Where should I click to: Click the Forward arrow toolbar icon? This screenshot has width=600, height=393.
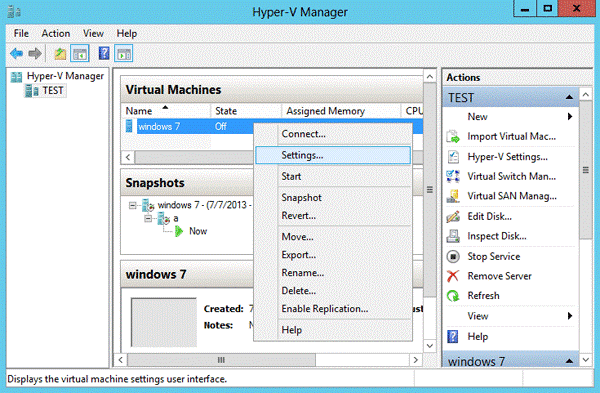35,54
